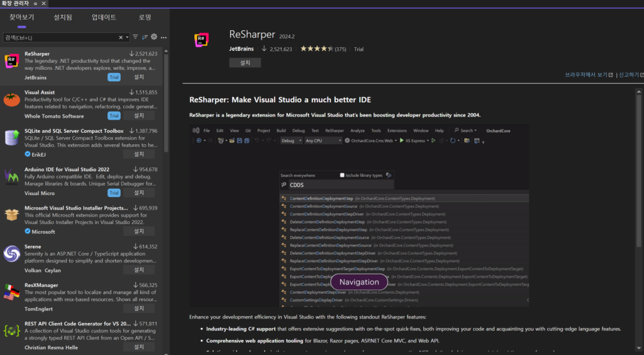Click the star rating in ReSharper details
This screenshot has width=644, height=355.
[317, 48]
